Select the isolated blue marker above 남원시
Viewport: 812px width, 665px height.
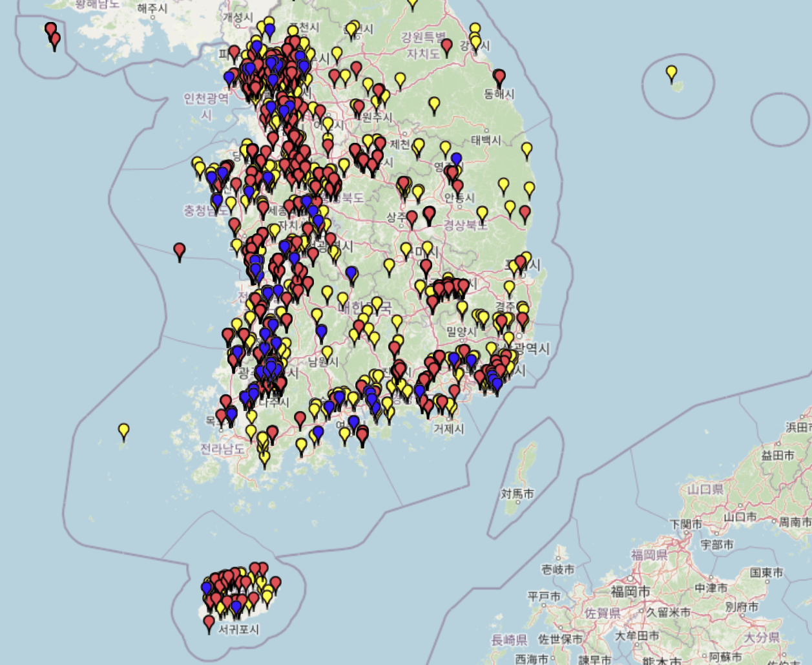321,332
